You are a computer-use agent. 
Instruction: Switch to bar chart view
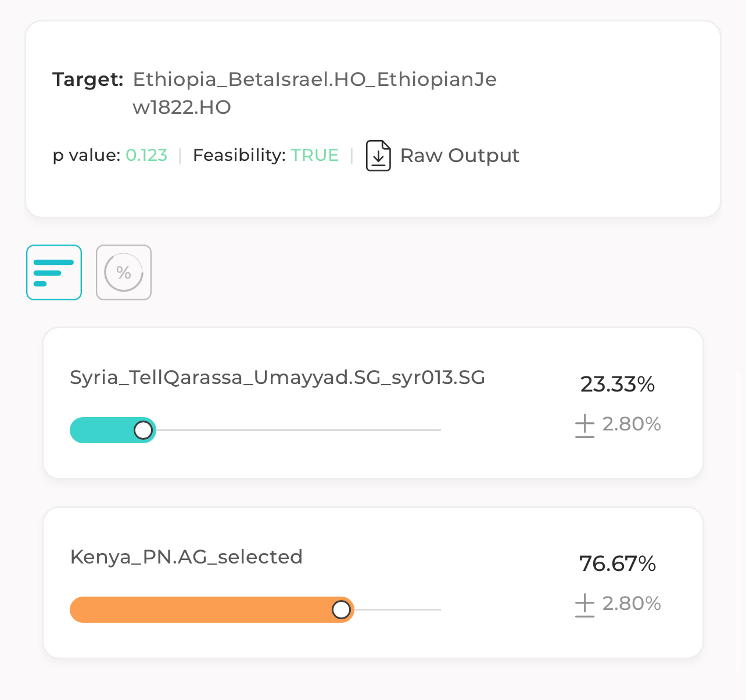point(54,272)
